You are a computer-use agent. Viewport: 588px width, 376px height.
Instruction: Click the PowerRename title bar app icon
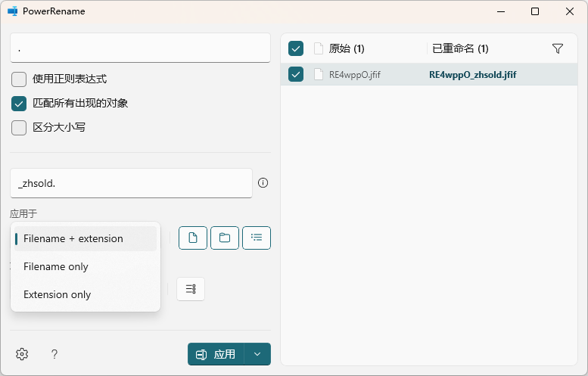pos(13,11)
